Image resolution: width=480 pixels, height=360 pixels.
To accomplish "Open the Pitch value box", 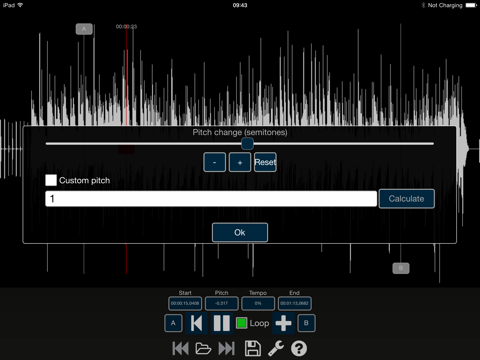I will pyautogui.click(x=222, y=303).
